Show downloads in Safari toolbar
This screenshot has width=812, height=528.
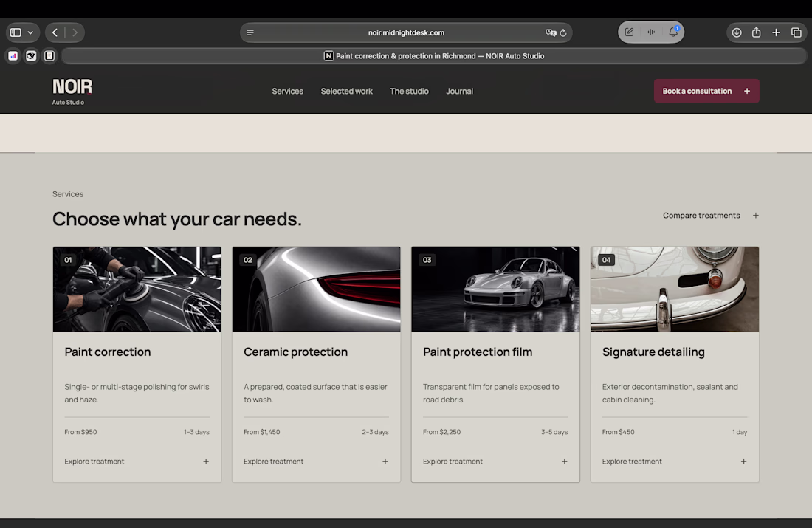click(x=737, y=32)
